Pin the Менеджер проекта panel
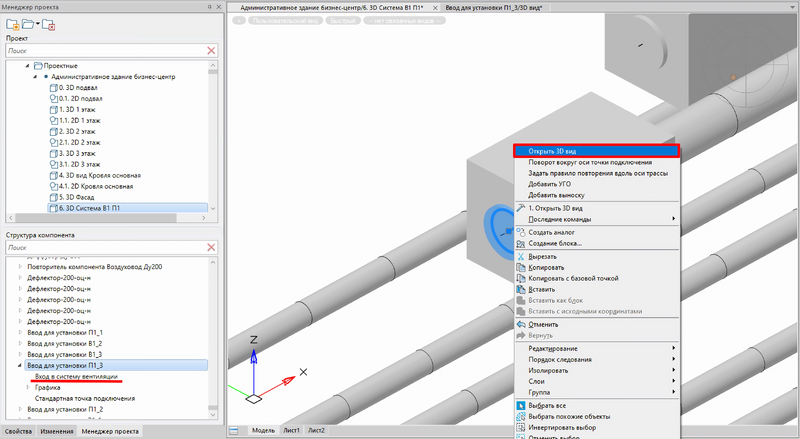Screen dimensions: 800x439 pyautogui.click(x=210, y=7)
